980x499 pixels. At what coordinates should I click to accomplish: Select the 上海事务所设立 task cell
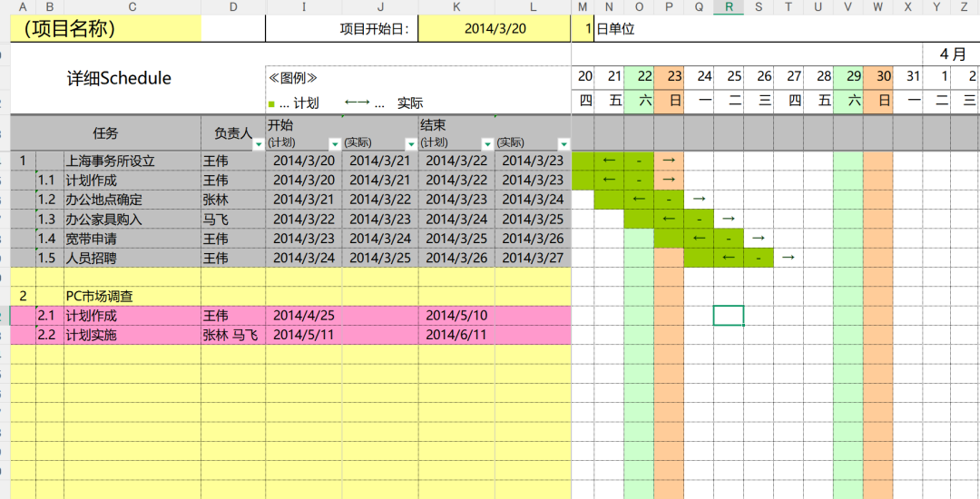click(132, 161)
